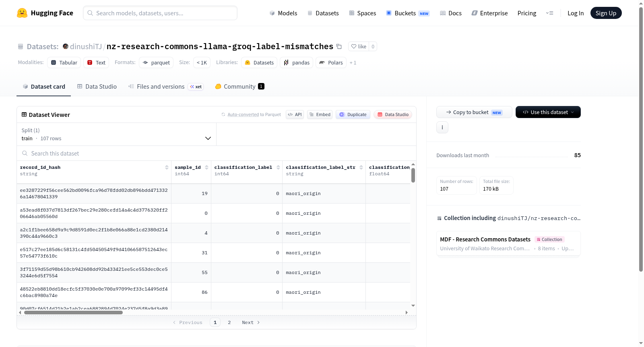Image resolution: width=644 pixels, height=347 pixels.
Task: Click the Datasets library tag
Action: click(259, 62)
